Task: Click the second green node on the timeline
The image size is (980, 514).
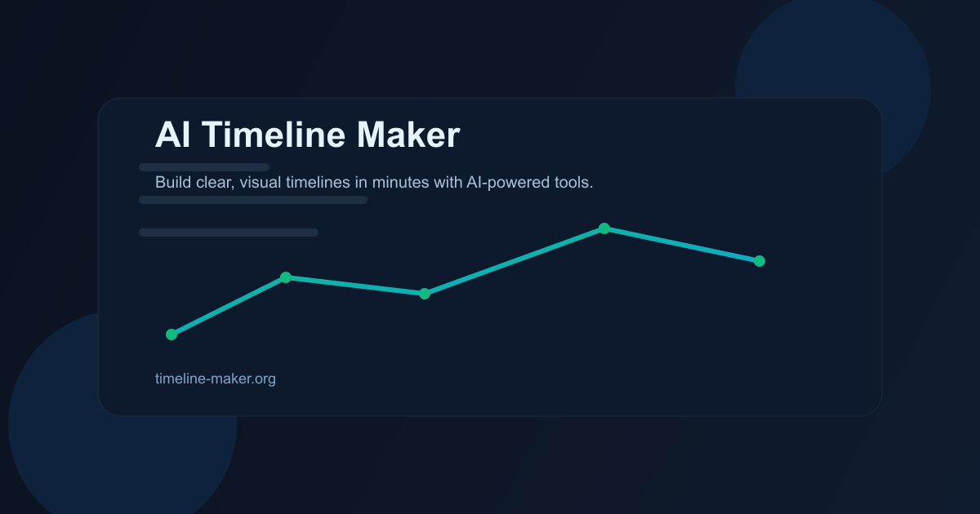Action: [x=286, y=277]
